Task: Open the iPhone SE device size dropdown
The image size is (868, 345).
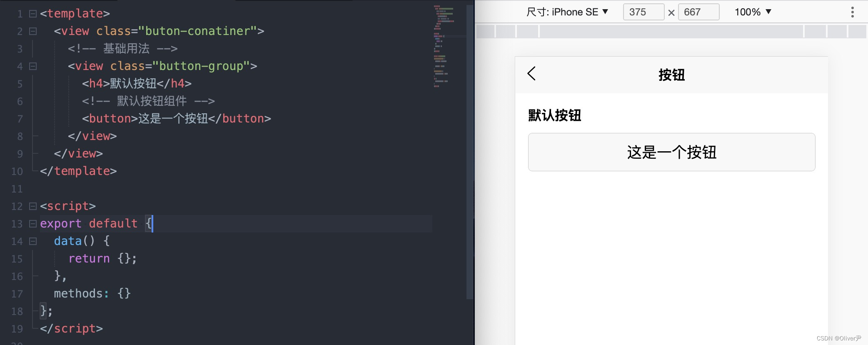Action: tap(567, 12)
